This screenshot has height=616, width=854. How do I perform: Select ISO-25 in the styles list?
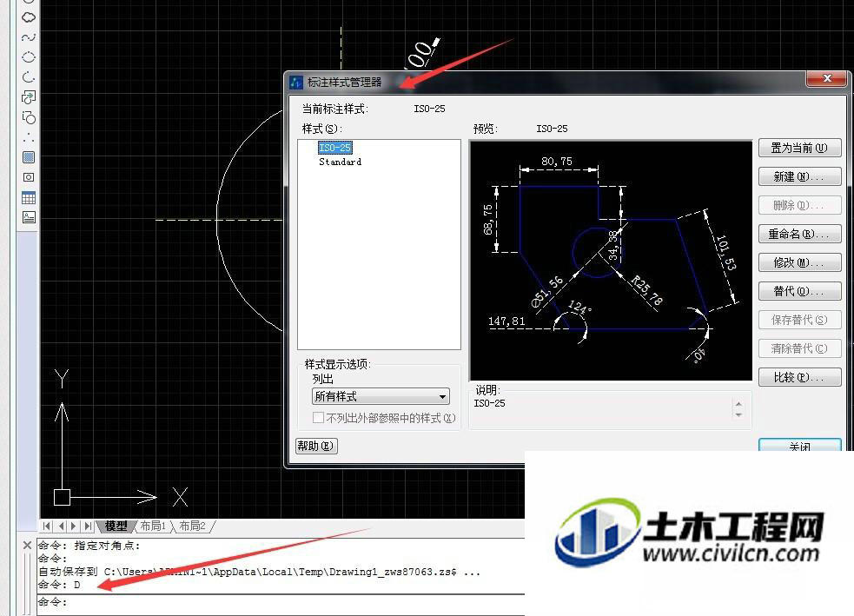coord(335,148)
